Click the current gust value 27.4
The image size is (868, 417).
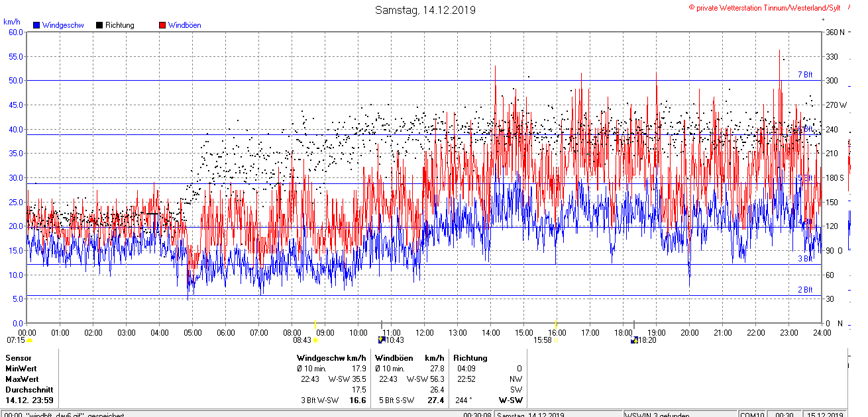pyautogui.click(x=436, y=400)
